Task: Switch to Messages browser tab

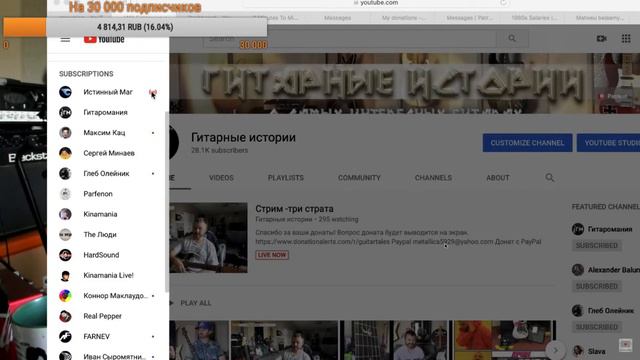Action: [x=338, y=18]
